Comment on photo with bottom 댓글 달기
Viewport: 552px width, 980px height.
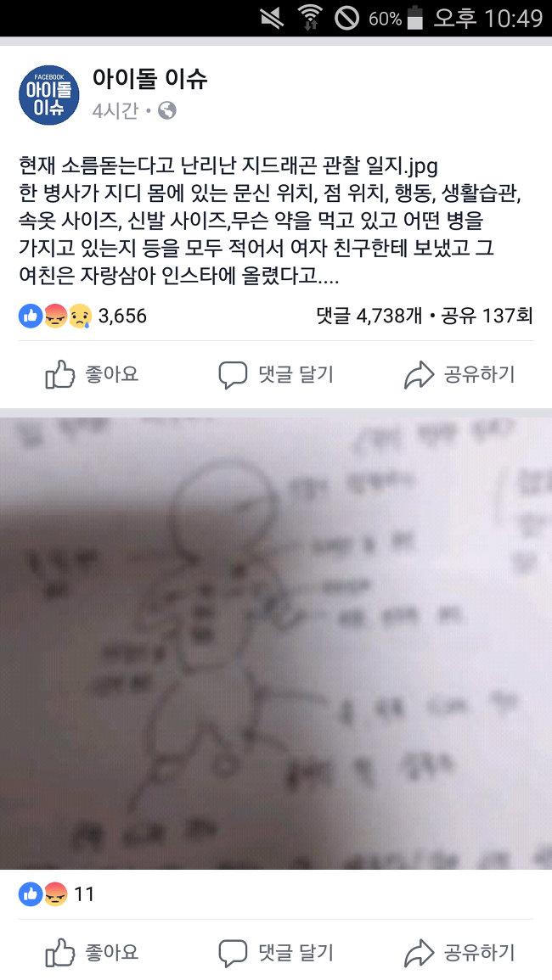(276, 953)
